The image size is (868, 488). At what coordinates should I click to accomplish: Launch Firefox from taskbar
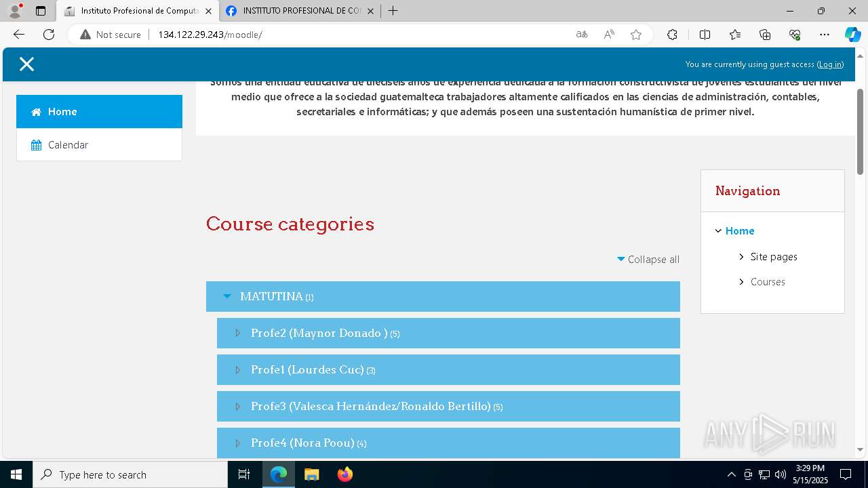(344, 474)
